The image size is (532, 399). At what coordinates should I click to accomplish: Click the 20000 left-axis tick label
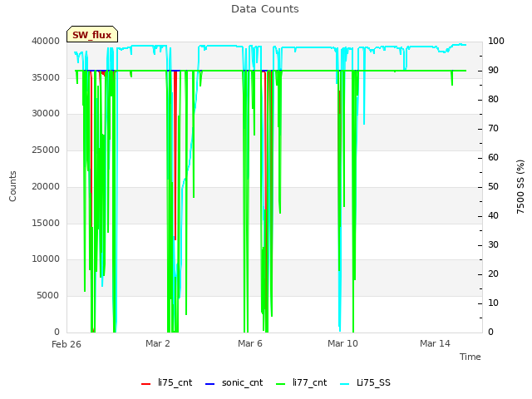pos(46,186)
